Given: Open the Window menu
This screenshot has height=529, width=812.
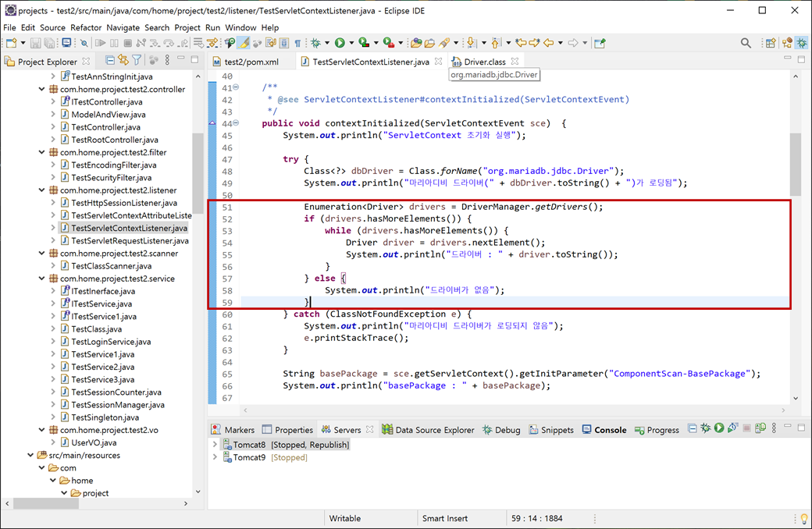Looking at the screenshot, I should tap(240, 27).
